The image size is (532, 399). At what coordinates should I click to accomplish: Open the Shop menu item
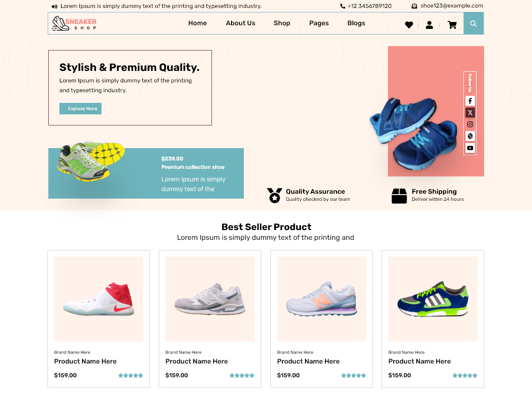pyautogui.click(x=282, y=23)
